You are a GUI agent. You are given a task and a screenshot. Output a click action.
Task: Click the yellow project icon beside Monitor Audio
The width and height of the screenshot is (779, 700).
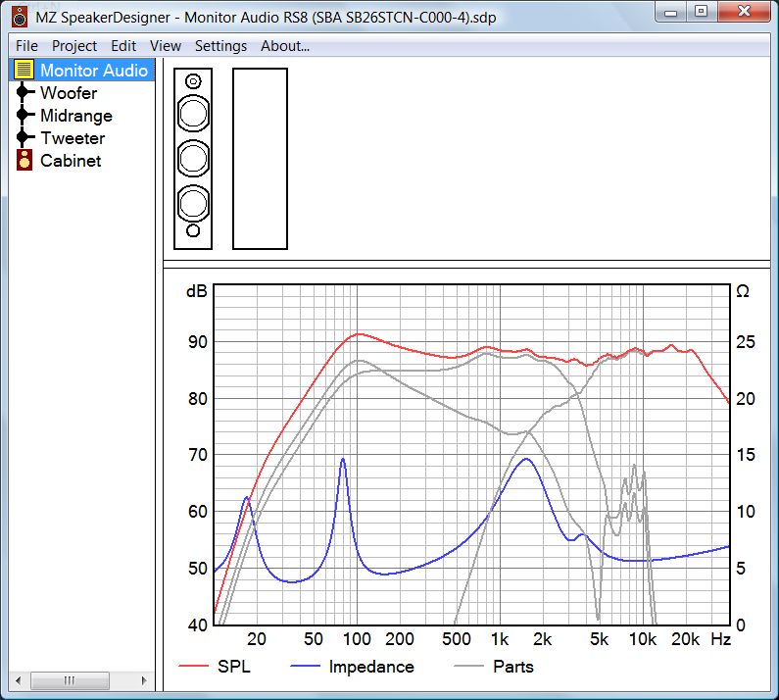point(24,70)
